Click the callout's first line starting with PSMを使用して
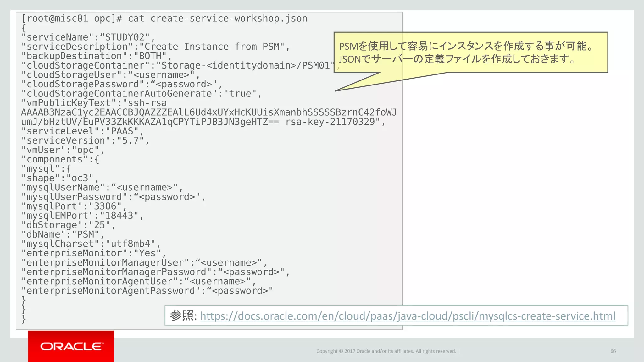Viewport: 644px width, 362px height. [466, 46]
